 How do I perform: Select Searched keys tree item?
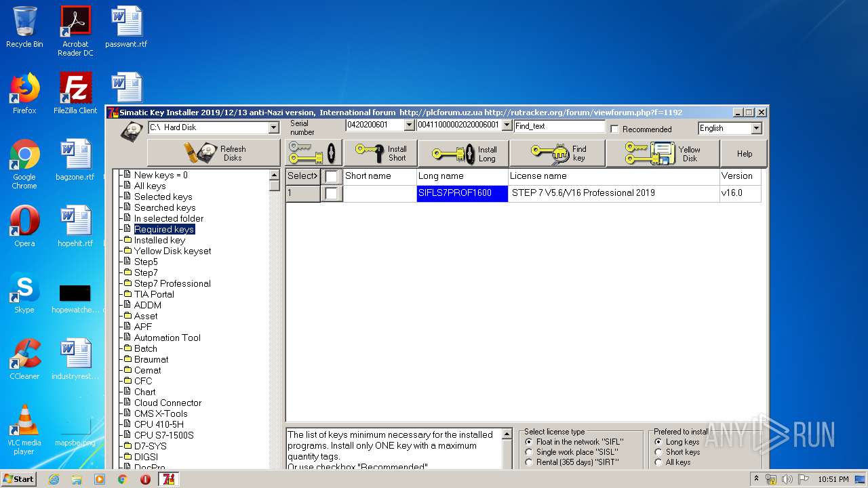pyautogui.click(x=165, y=207)
